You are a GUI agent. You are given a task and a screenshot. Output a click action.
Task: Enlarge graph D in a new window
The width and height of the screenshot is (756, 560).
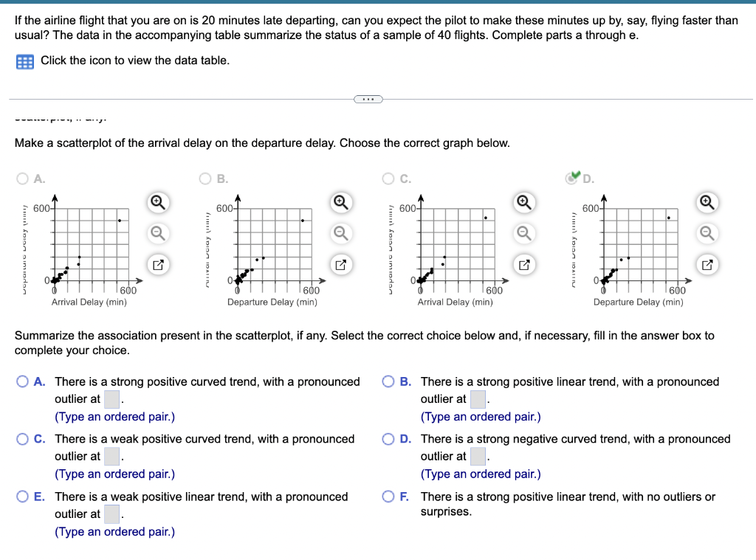point(707,264)
